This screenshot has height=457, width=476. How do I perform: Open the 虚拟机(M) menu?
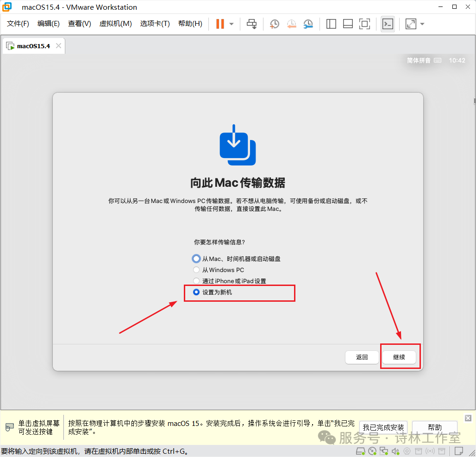115,24
